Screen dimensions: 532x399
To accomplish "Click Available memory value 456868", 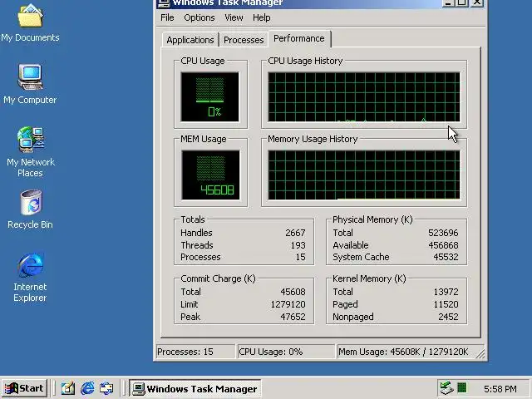I will (443, 245).
